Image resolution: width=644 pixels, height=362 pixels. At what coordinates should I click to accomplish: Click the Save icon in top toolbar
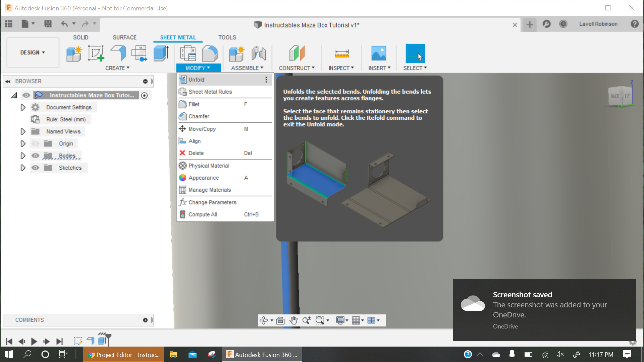(48, 24)
